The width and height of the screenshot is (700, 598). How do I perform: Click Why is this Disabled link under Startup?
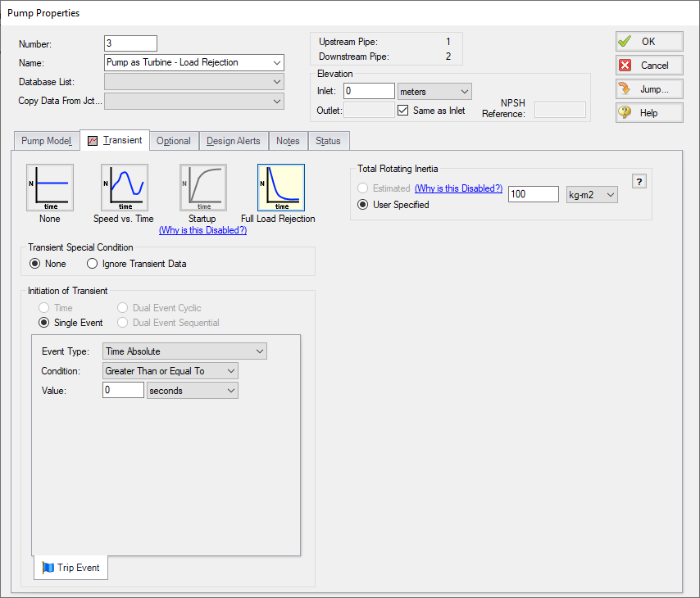(202, 230)
